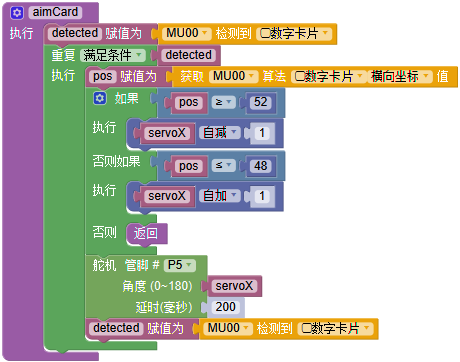Select the servoX variable in the 自减 block
This screenshot has width=460, height=362.
pyautogui.click(x=167, y=133)
